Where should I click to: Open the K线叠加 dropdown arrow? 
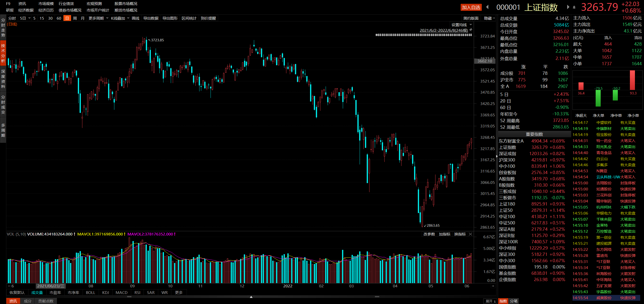click(x=128, y=18)
